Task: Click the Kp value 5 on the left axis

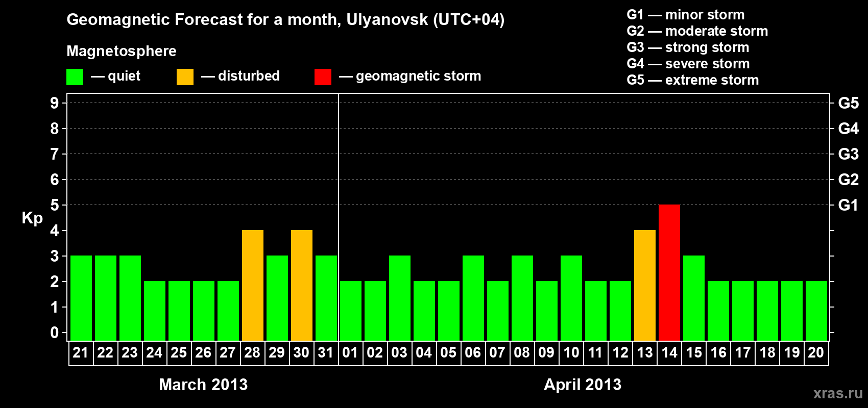Action: pyautogui.click(x=55, y=205)
